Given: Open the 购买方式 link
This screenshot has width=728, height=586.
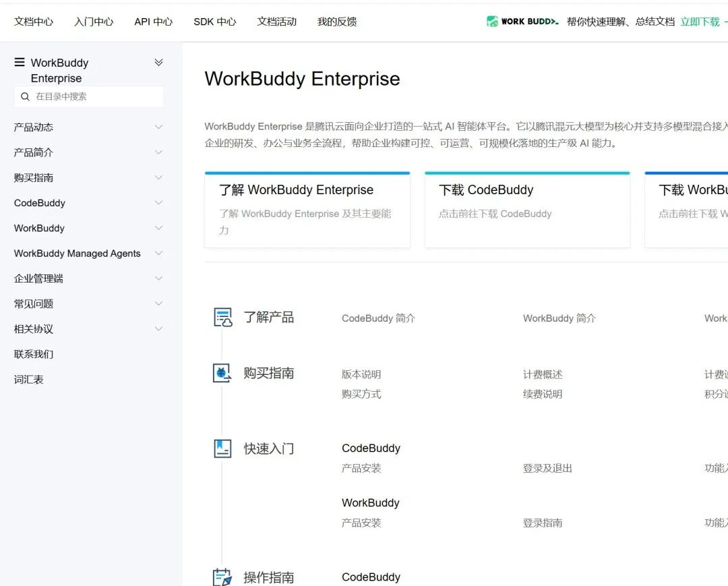Looking at the screenshot, I should (x=361, y=394).
